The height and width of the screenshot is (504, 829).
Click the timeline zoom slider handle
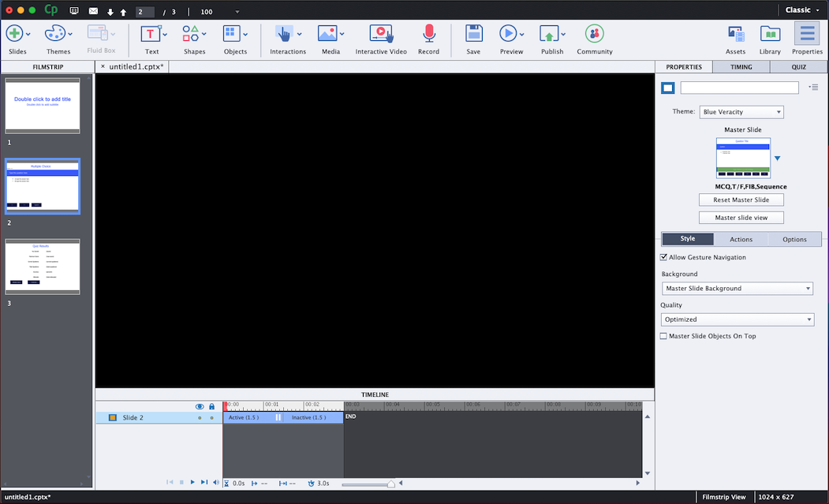390,483
